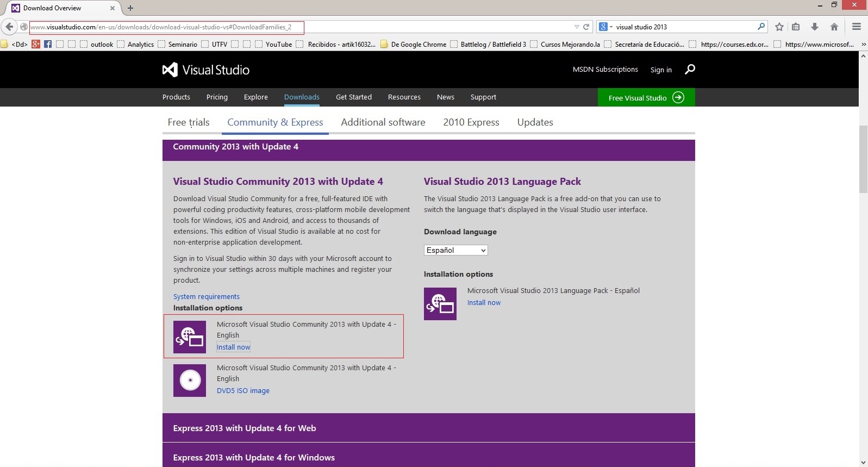
Task: Open MSDN Subscriptions link
Action: pos(605,69)
